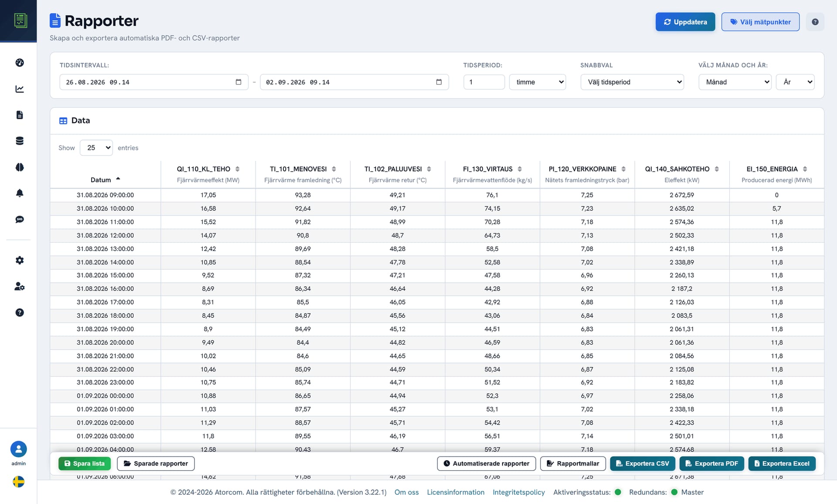Viewport: 837px width, 504px height.
Task: Click the row date 31.08.2026 20:00:00
Action: 105,342
